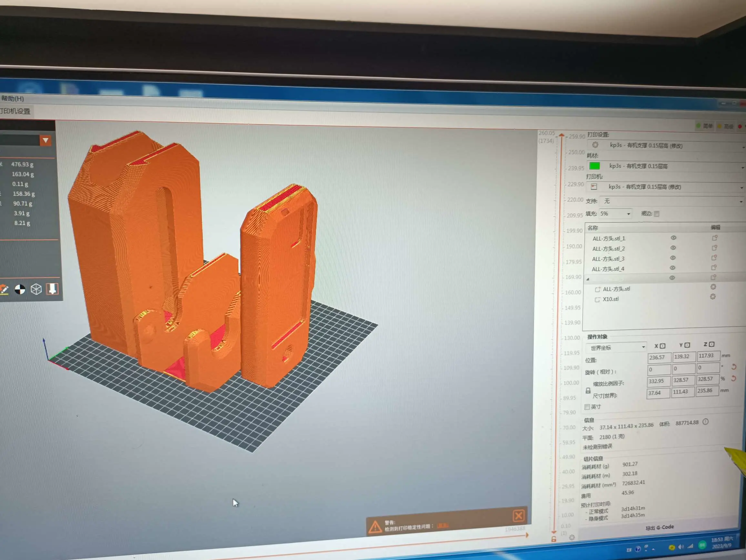This screenshot has height=560, width=746.
Task: Open the 帮助(H) menu
Action: click(13, 98)
